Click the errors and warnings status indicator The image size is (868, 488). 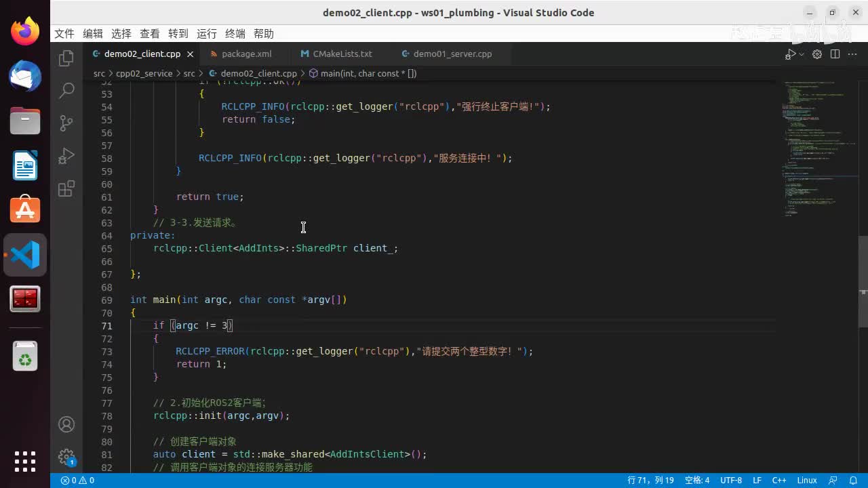(77, 481)
